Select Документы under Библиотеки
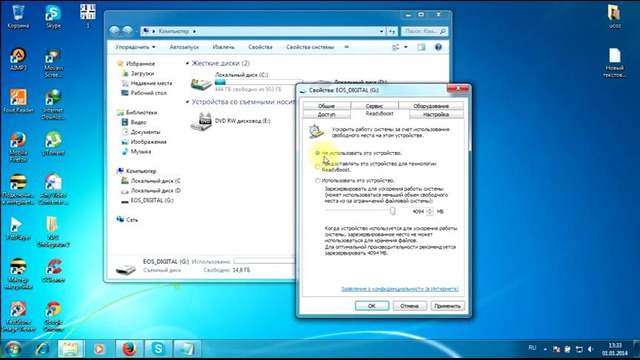The height and width of the screenshot is (360, 640). click(x=141, y=132)
